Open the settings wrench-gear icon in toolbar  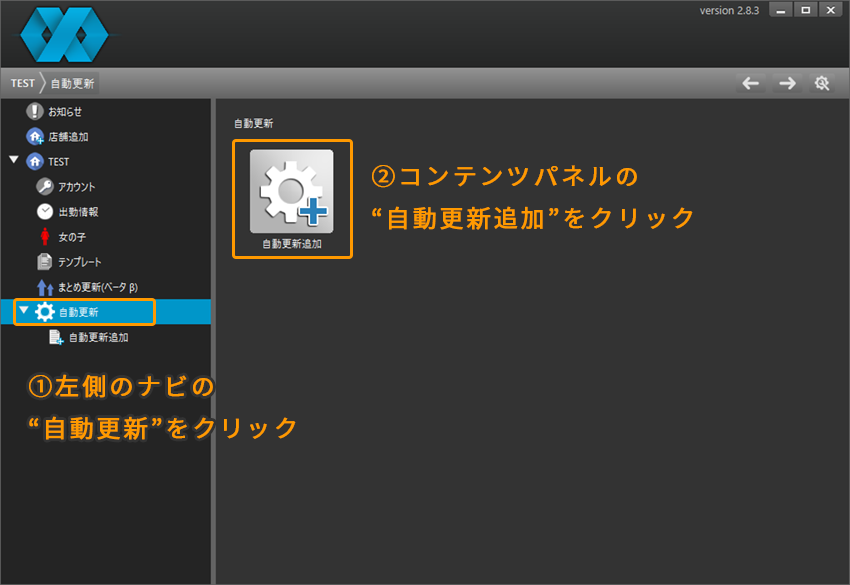(x=822, y=83)
